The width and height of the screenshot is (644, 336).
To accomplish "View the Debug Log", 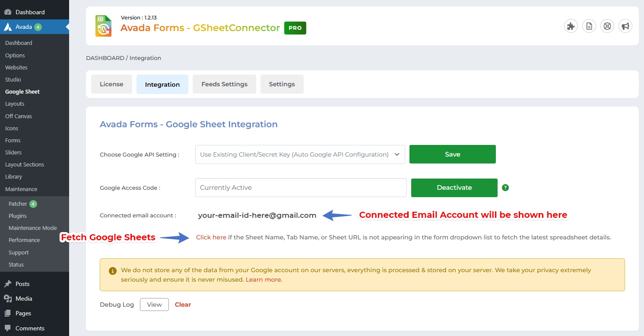I will [x=154, y=305].
